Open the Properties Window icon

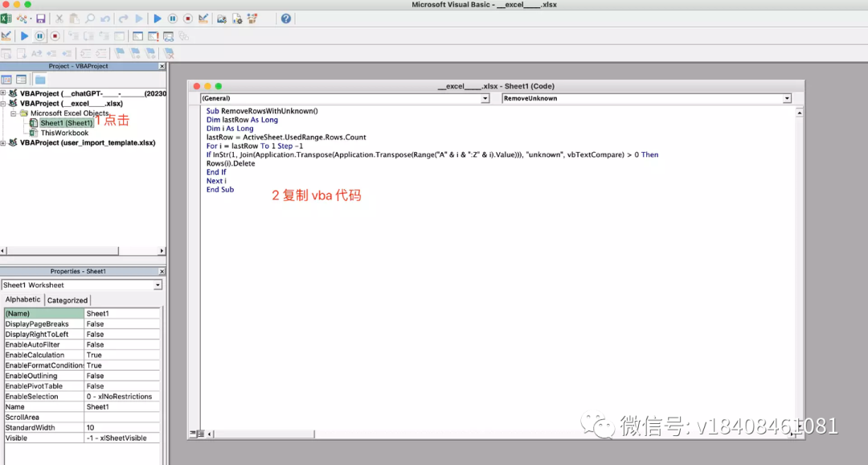point(237,17)
